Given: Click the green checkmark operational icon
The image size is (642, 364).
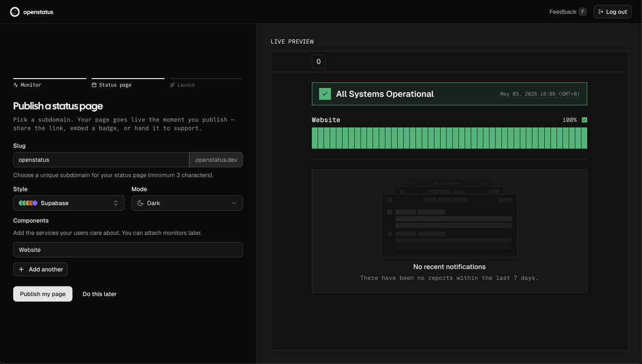Looking at the screenshot, I should pos(325,94).
